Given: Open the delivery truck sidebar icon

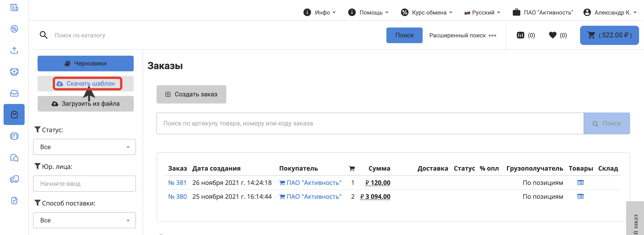Looking at the screenshot, I should [14, 179].
